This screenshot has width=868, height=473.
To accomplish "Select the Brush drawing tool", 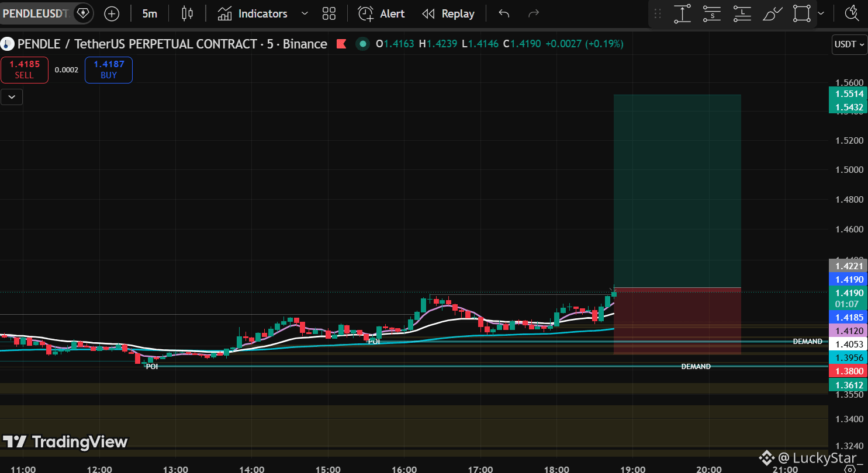I will [x=772, y=13].
